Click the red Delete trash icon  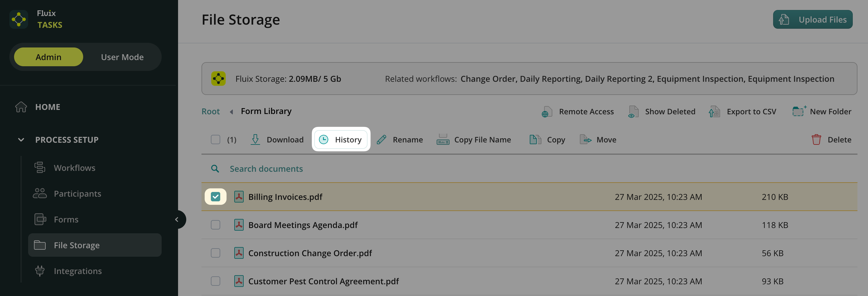(816, 140)
